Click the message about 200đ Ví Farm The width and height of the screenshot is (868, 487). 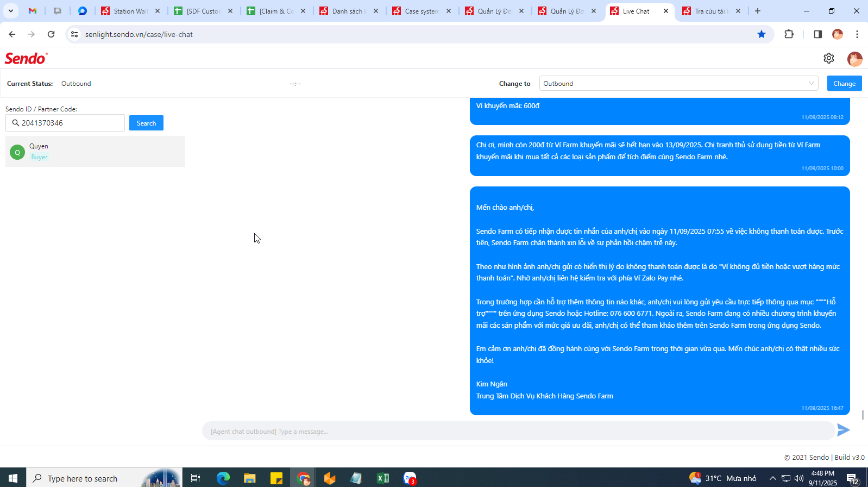coord(659,155)
